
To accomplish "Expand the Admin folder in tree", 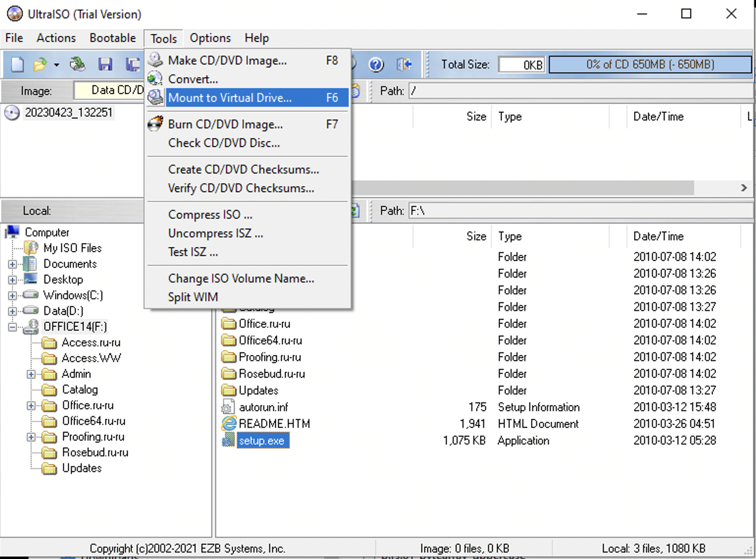I will click(31, 374).
